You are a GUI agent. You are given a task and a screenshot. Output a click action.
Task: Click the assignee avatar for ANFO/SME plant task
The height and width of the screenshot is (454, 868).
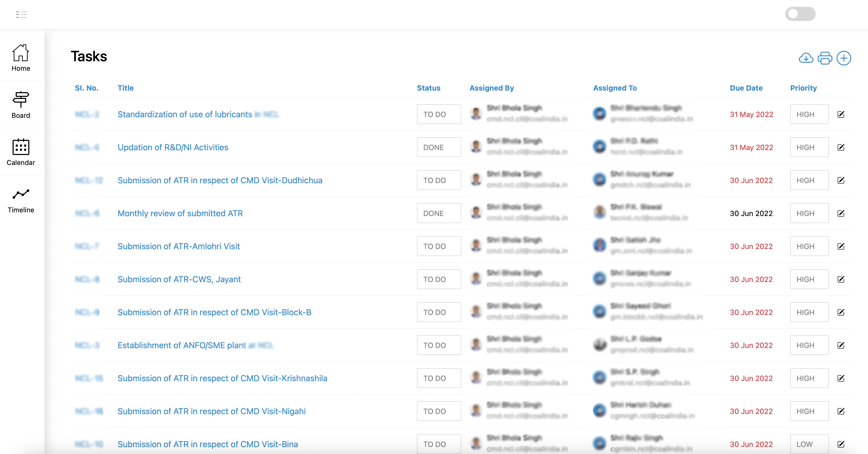600,345
